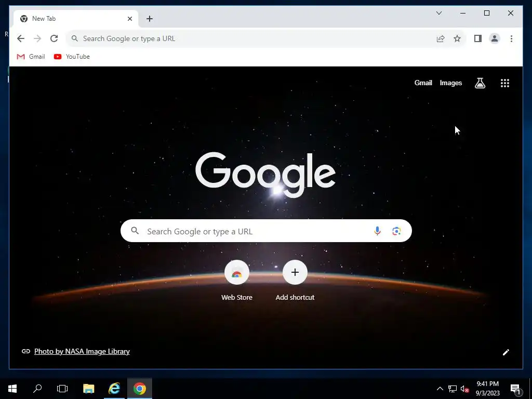Screen dimensions: 532x399
Task: Open Google Images link
Action: 450,83
